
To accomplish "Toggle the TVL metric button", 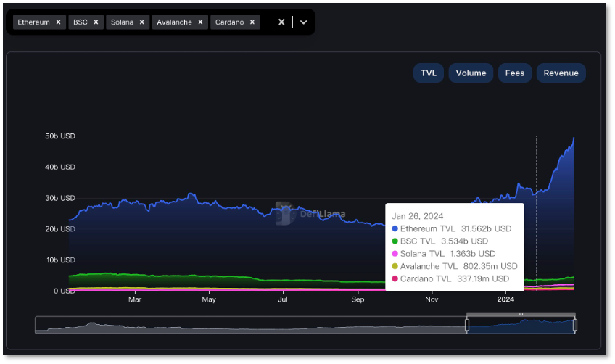I will coord(429,73).
